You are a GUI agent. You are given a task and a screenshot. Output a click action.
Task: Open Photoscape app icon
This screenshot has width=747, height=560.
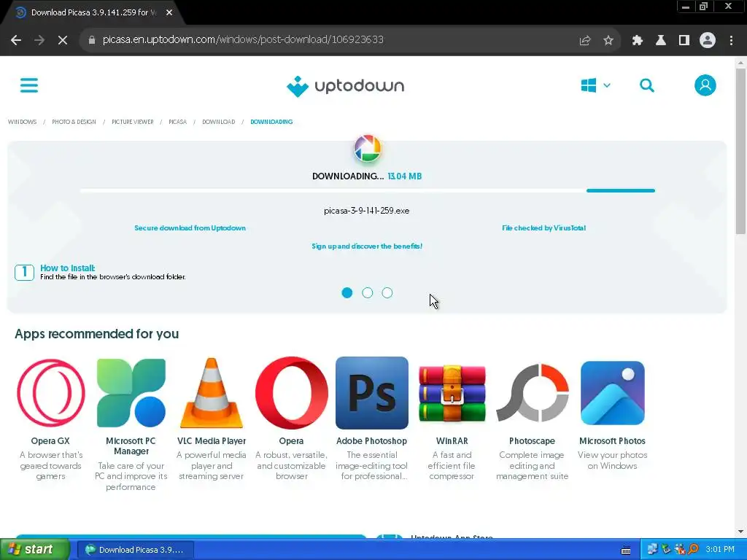tap(532, 393)
